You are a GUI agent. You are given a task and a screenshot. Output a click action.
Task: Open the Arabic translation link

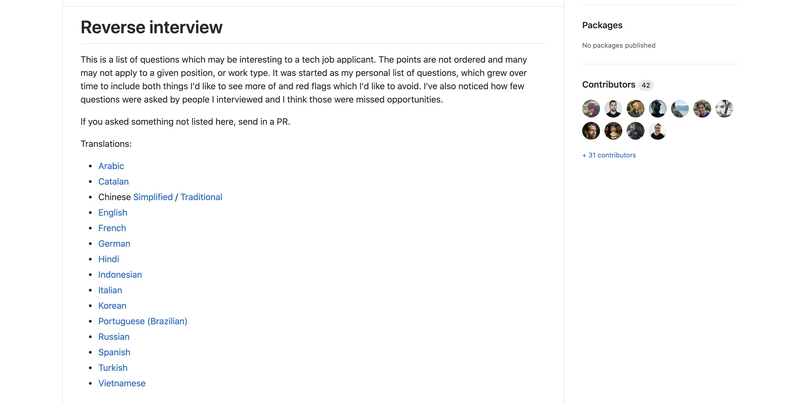click(x=111, y=166)
